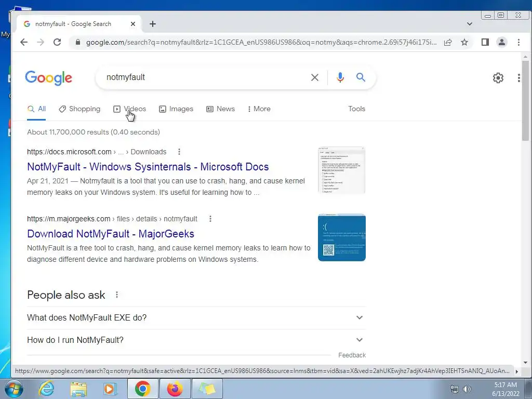Image resolution: width=532 pixels, height=399 pixels.
Task: Bookmark this page with the star icon
Action: coord(464,42)
